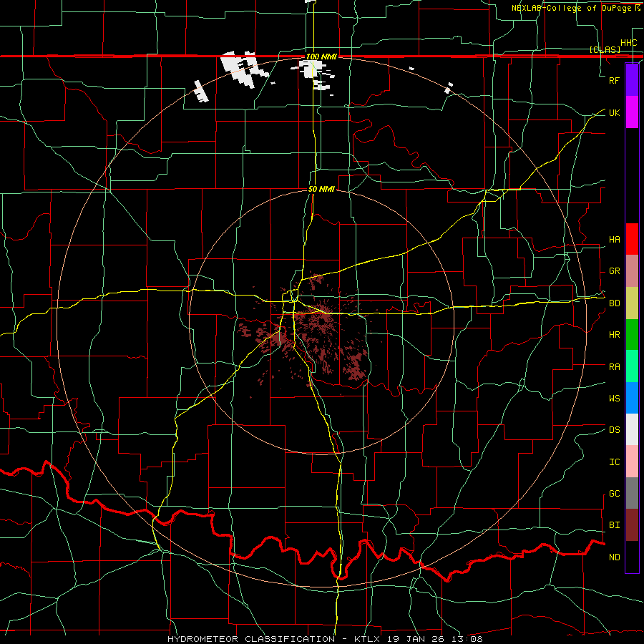Click the 'HA' legend label
This screenshot has width=644, height=644.
point(615,239)
